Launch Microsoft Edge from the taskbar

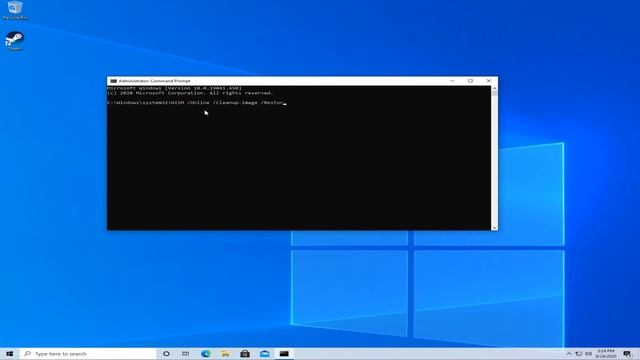[206, 353]
